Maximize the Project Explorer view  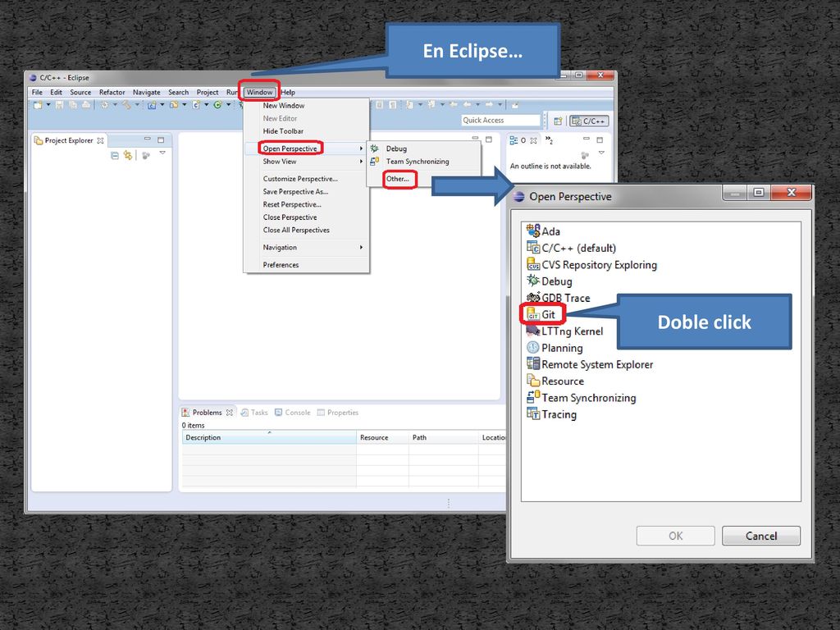coord(161,139)
